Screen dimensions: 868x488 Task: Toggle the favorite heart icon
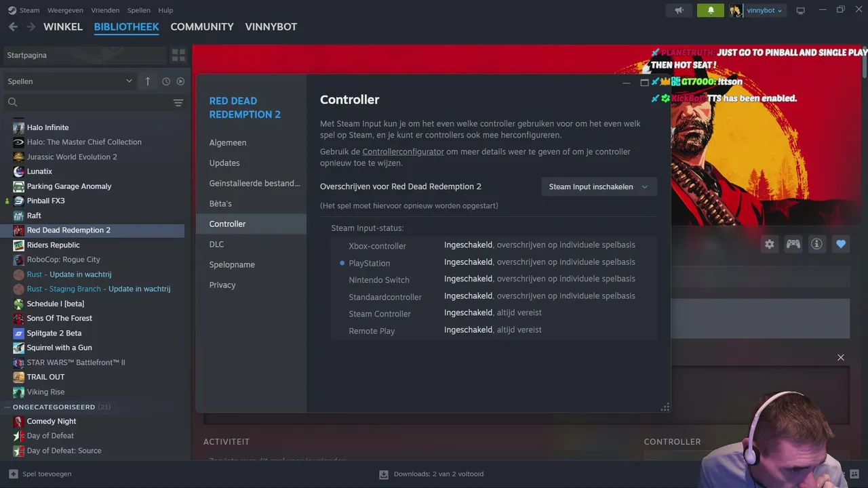pyautogui.click(x=841, y=244)
